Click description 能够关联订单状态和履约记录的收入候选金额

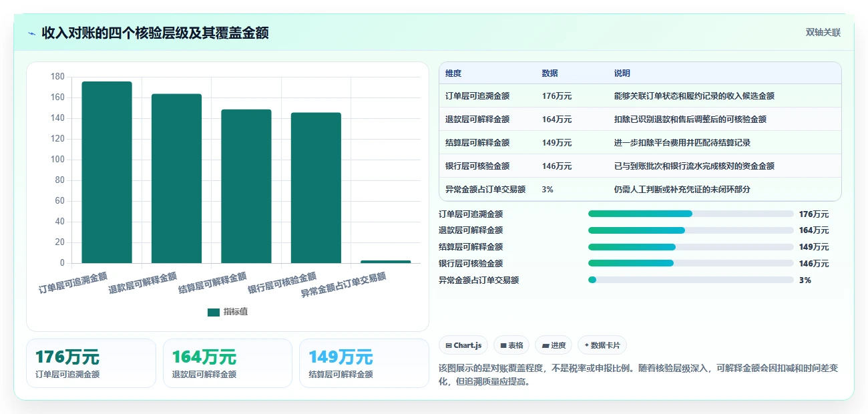pos(694,96)
